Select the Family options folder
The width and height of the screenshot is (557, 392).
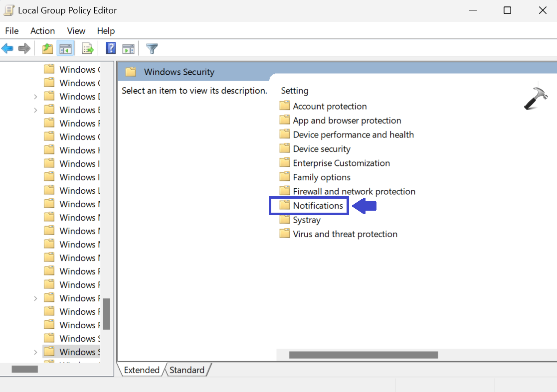[315, 177]
